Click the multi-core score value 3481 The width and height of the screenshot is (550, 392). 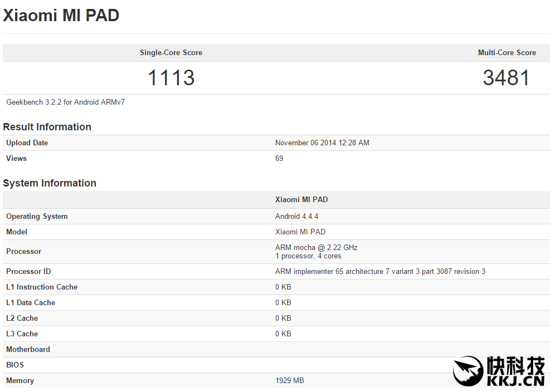[506, 77]
